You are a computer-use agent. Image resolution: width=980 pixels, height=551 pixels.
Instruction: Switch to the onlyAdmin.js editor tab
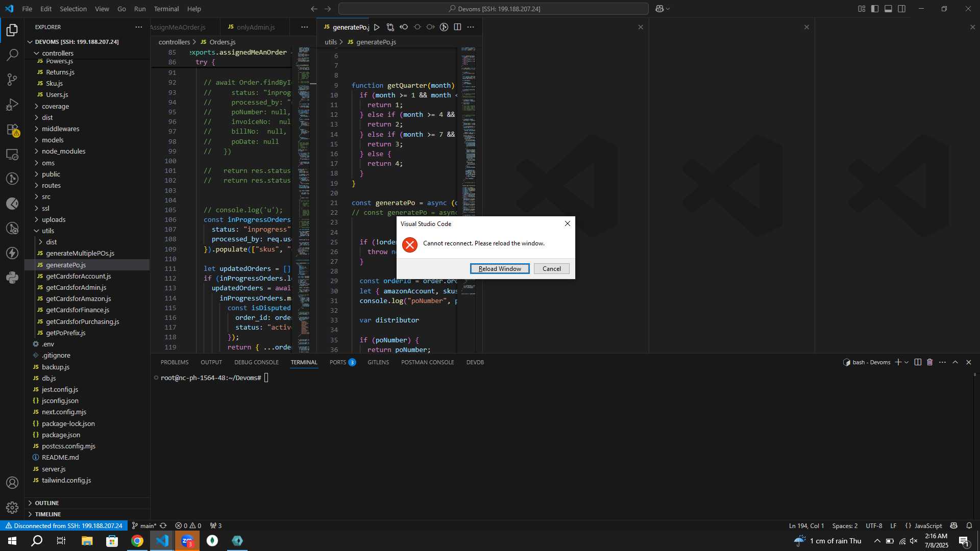pos(255,27)
